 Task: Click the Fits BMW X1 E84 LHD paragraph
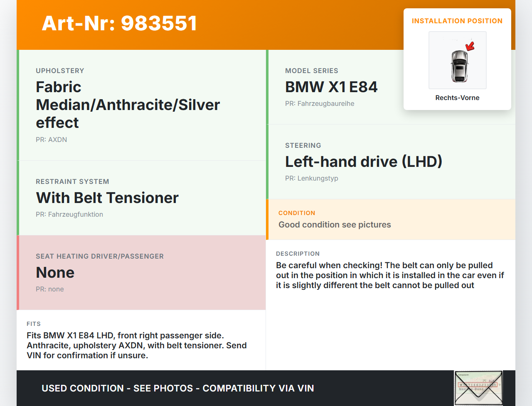pyautogui.click(x=137, y=345)
